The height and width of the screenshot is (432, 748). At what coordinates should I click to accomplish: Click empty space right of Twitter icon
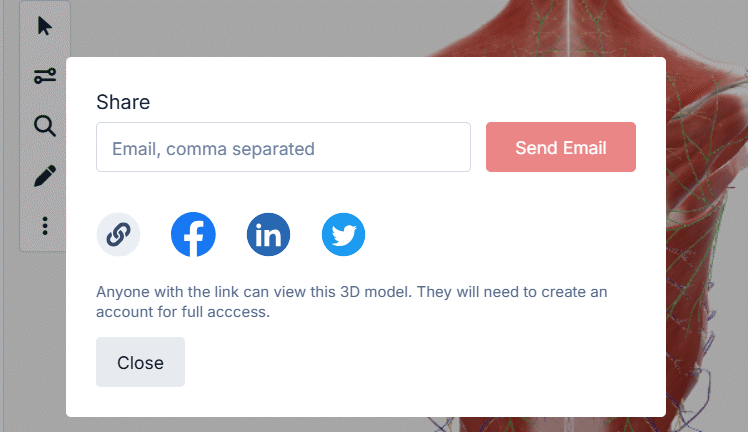[x=500, y=235]
